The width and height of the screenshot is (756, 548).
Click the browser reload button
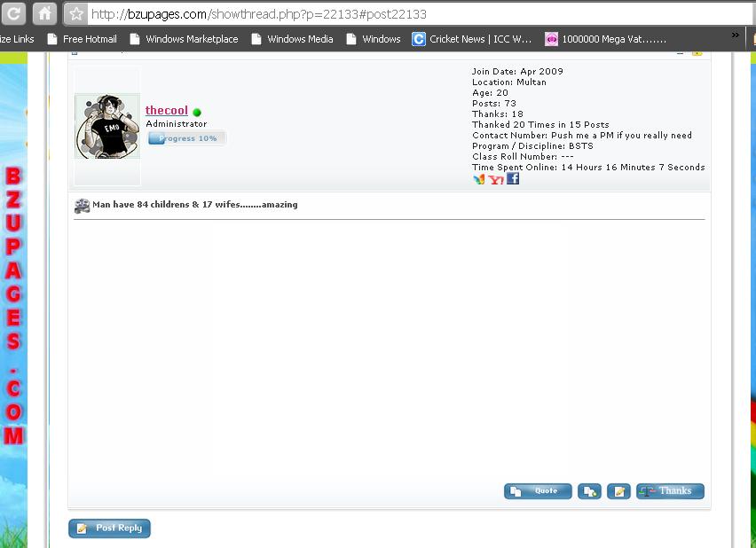click(14, 14)
